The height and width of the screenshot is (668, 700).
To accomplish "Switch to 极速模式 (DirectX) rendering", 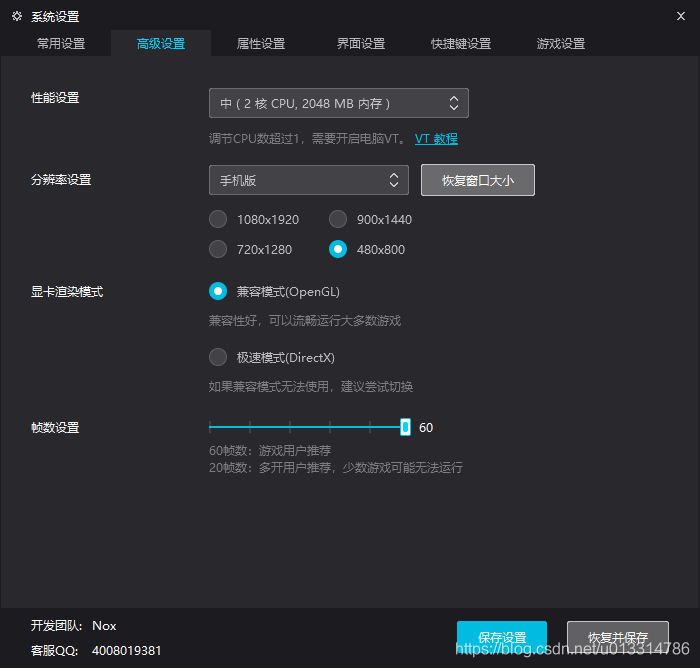I will click(218, 357).
